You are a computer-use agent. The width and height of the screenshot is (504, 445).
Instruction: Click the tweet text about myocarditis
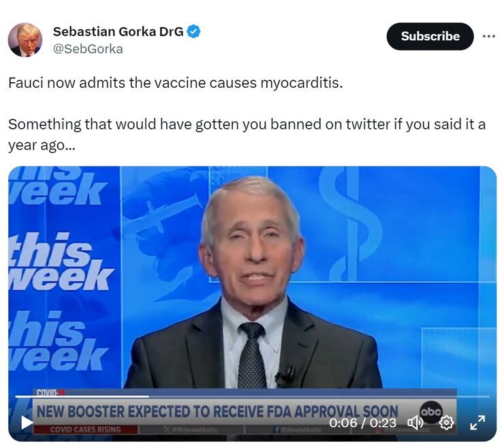point(176,83)
